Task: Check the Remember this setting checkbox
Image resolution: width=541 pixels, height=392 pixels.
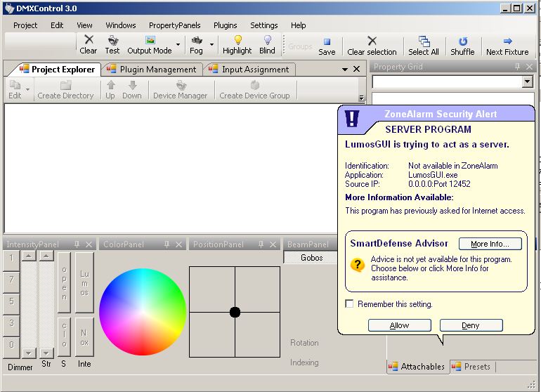Action: point(349,304)
